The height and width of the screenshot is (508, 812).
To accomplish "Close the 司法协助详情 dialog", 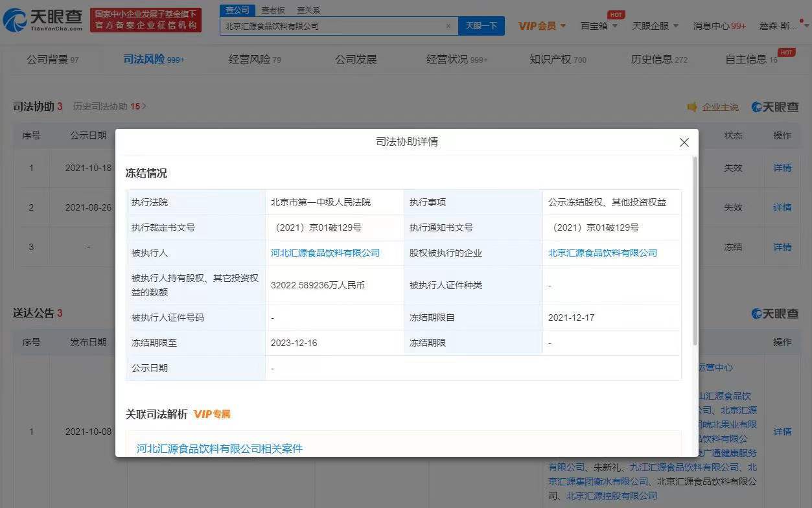I will (684, 143).
